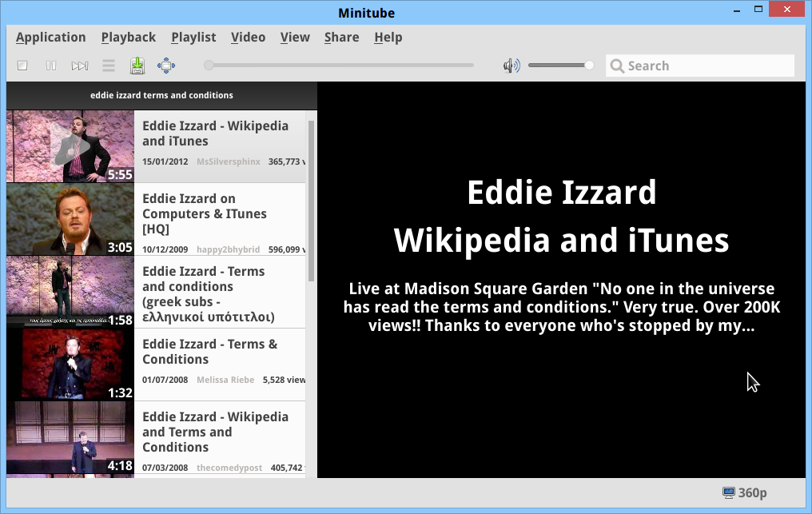Open the Playback menu
This screenshot has height=514, width=812.
click(129, 38)
